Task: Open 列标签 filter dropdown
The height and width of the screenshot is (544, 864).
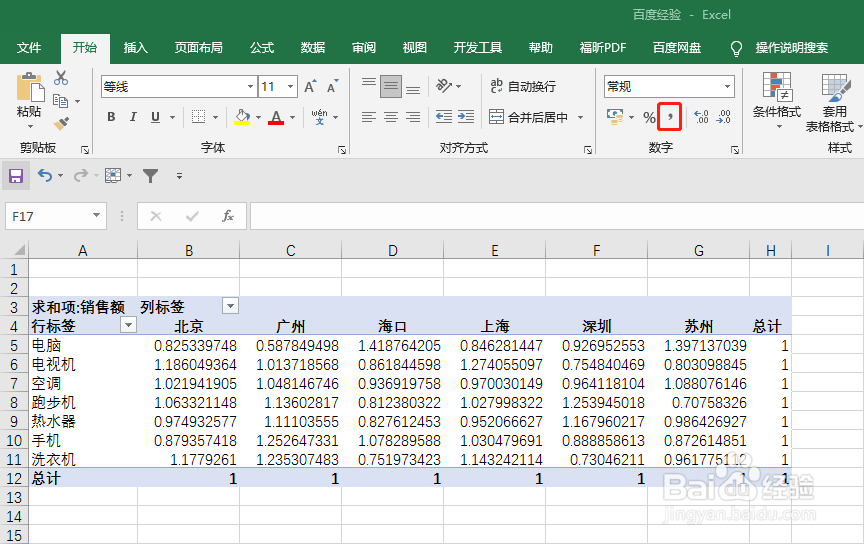Action: coord(230,306)
